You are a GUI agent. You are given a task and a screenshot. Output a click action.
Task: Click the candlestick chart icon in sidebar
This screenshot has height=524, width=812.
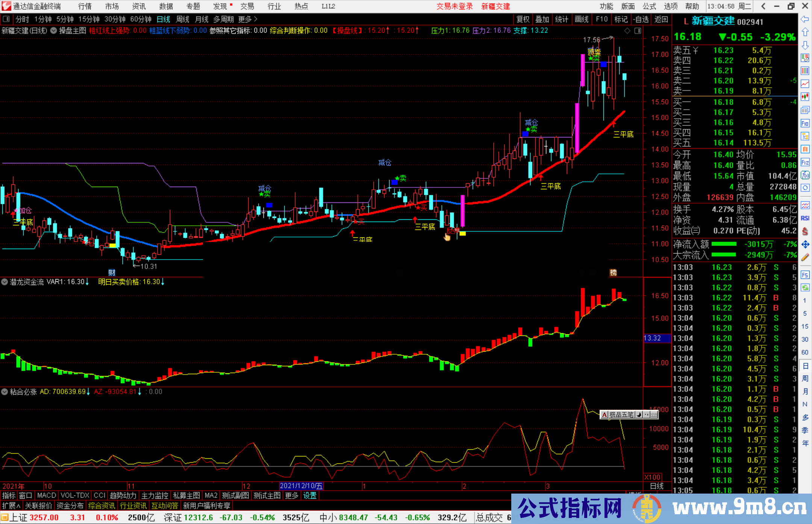coord(805,97)
